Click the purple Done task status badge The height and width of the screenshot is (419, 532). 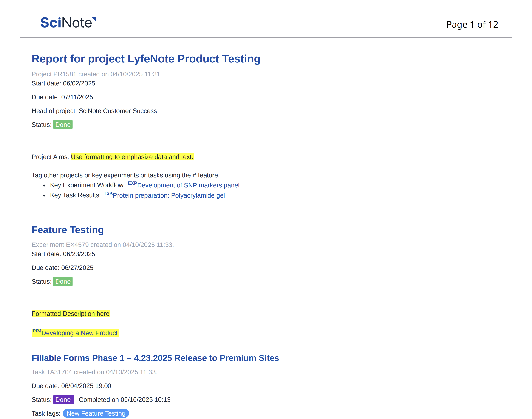click(63, 399)
